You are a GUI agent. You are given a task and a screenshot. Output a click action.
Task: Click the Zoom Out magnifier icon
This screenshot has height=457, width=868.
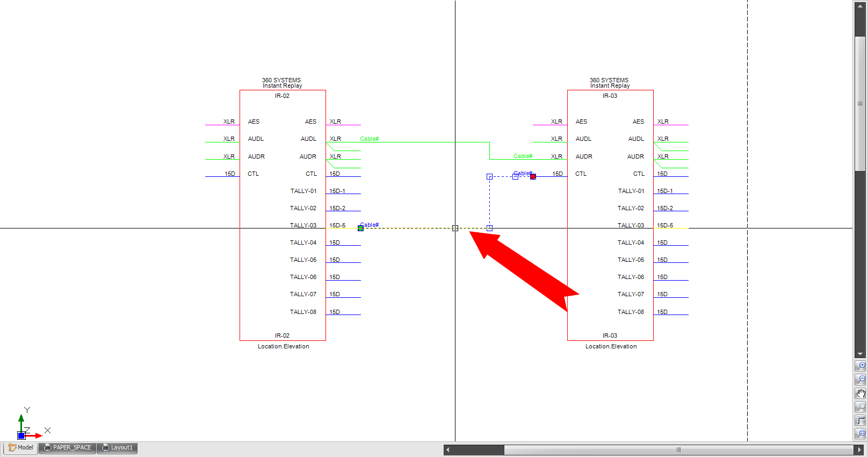[x=860, y=380]
